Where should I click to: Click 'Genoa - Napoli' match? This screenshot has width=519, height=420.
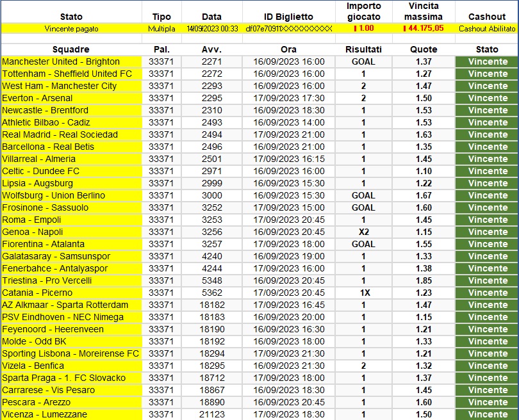point(72,232)
